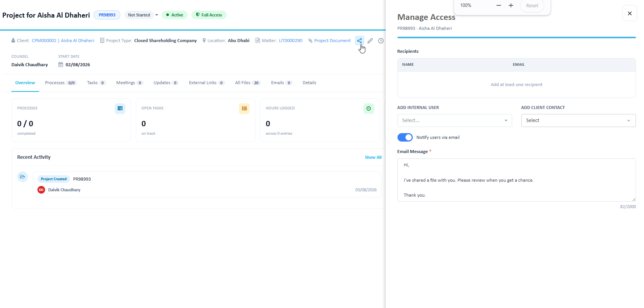Image resolution: width=644 pixels, height=308 pixels.
Task: Click the Full Access badge
Action: coord(209,15)
